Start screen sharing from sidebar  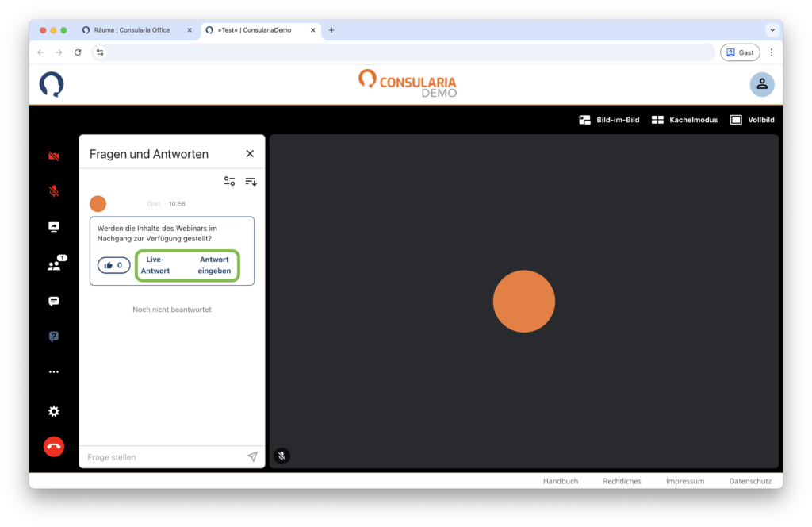tap(54, 227)
